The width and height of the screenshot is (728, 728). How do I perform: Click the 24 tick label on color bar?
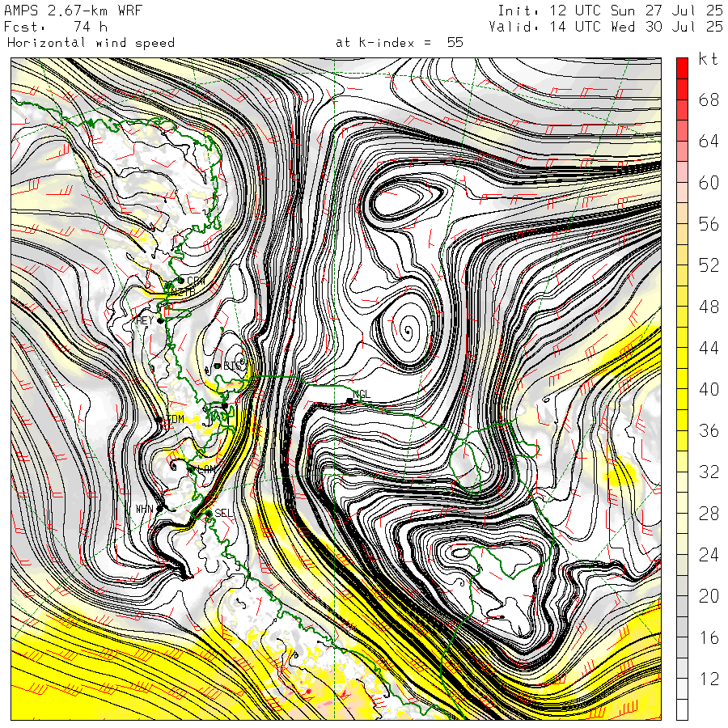[x=709, y=555]
